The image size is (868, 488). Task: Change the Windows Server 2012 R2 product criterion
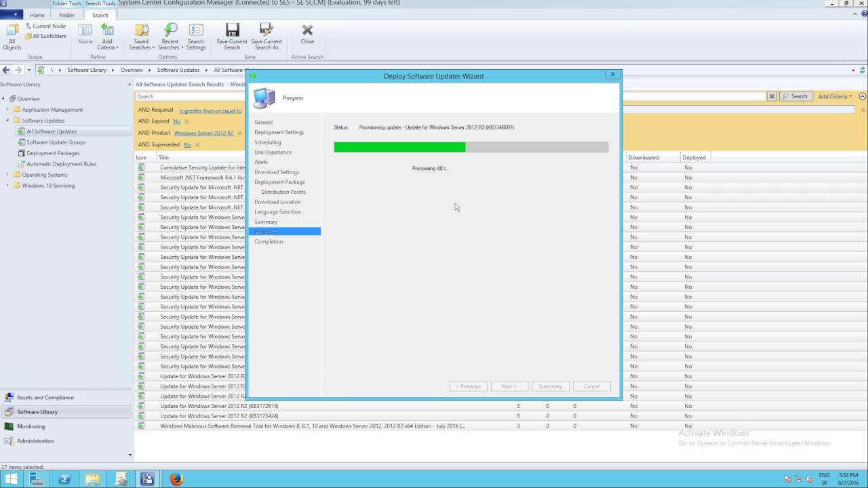(x=203, y=133)
